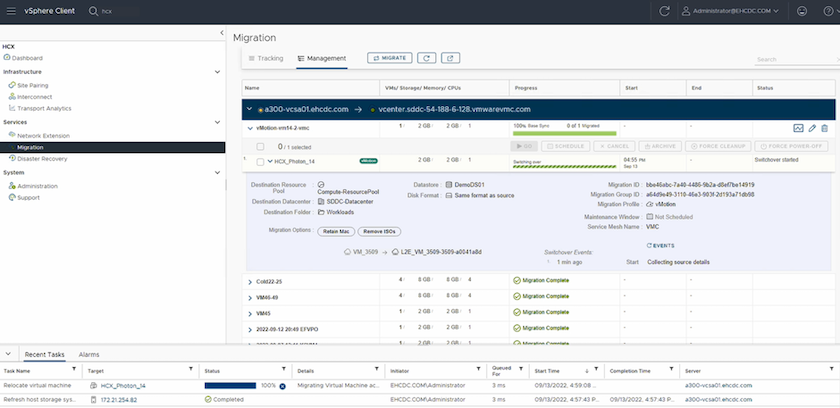Viewport: 840px width, 408px height.
Task: Click the smiley feedback icon in header
Action: (x=802, y=11)
